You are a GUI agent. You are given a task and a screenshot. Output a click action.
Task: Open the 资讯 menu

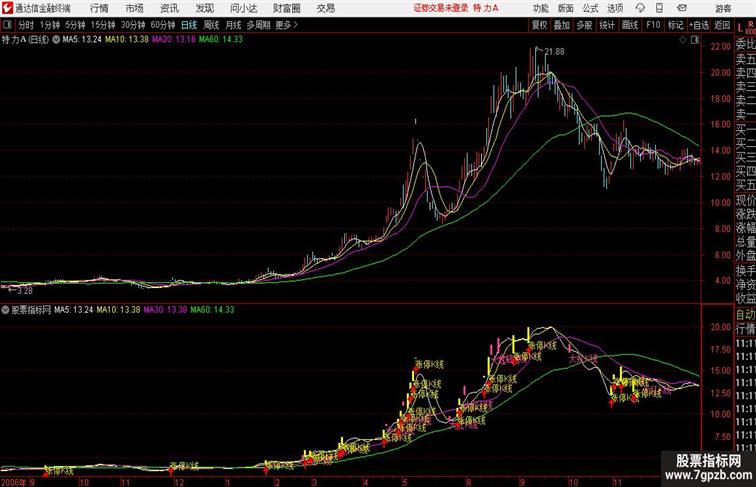click(169, 8)
